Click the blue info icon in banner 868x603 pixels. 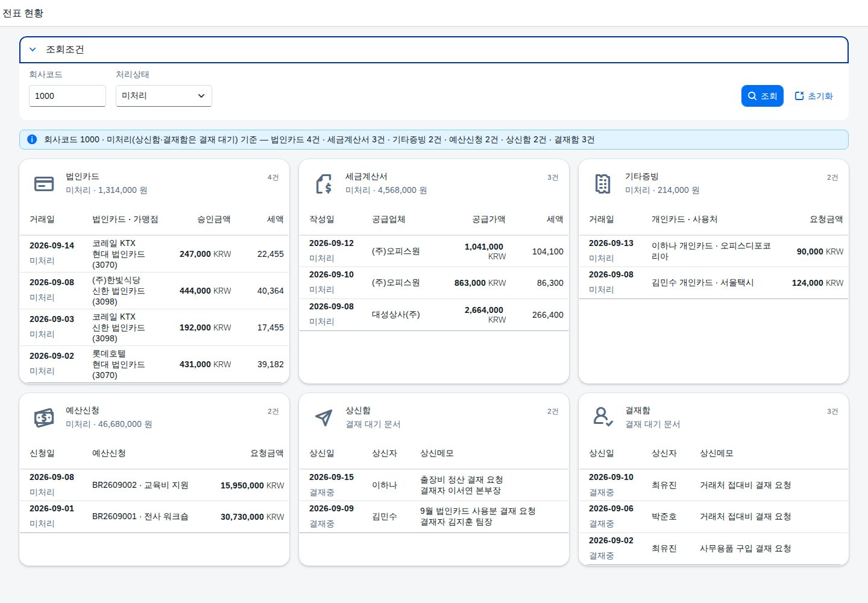tap(32, 139)
